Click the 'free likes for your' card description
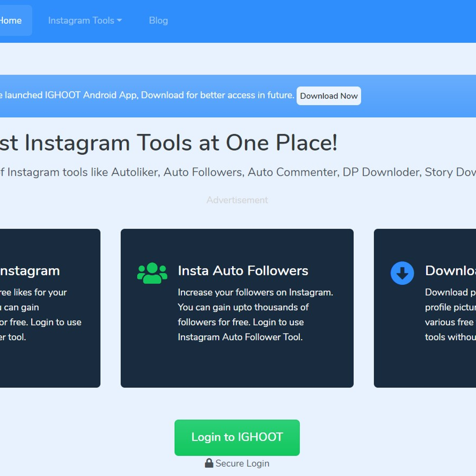The width and height of the screenshot is (476, 476). pos(33,314)
